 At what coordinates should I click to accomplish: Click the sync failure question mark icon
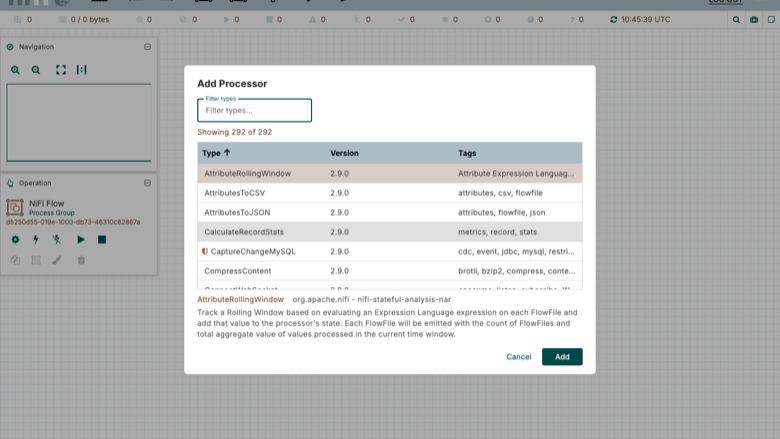[572, 19]
